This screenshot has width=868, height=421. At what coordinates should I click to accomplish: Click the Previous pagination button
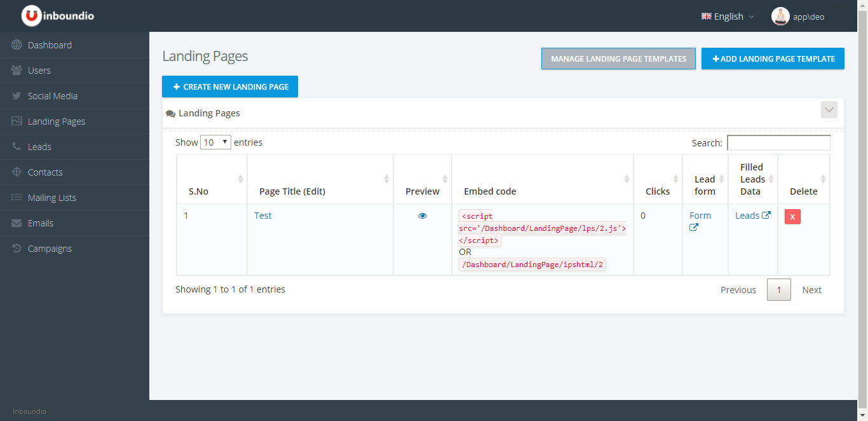click(x=738, y=290)
